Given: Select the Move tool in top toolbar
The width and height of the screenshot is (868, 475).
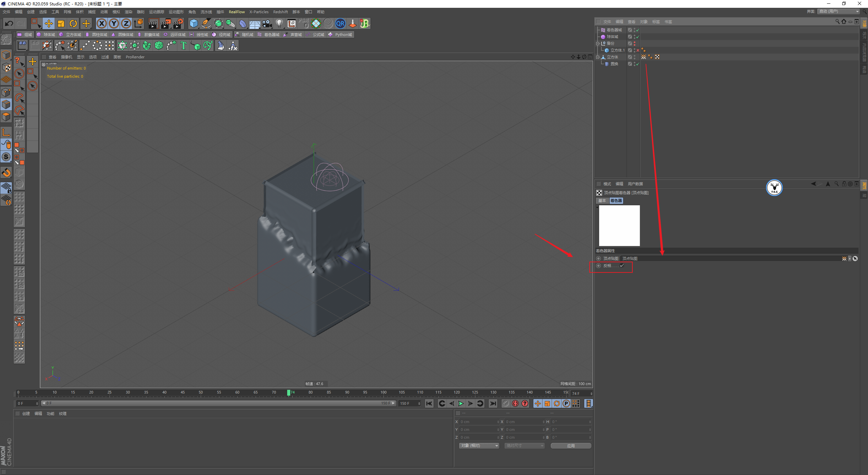Looking at the screenshot, I should coord(49,23).
